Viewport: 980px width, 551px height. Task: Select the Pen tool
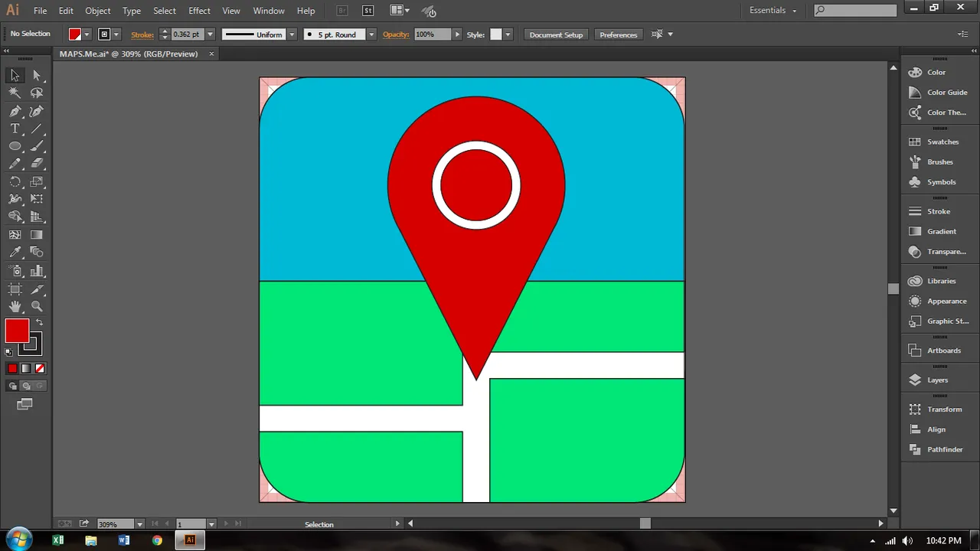(15, 111)
